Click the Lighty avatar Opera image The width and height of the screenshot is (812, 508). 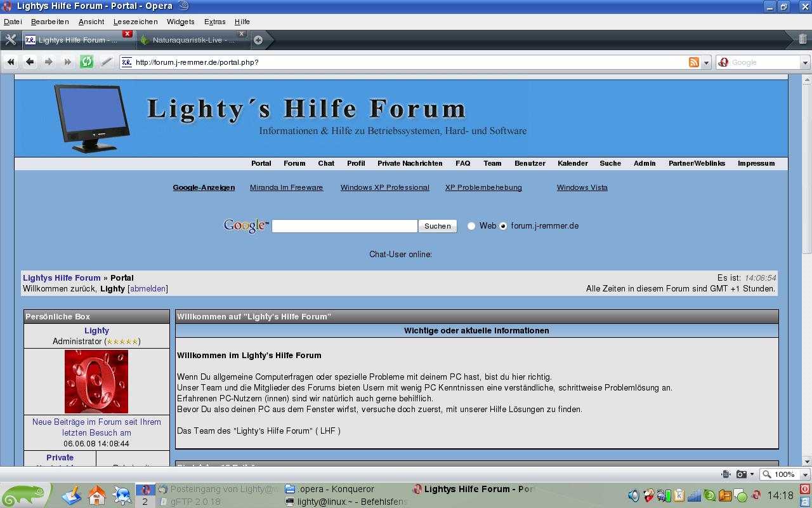coord(96,382)
